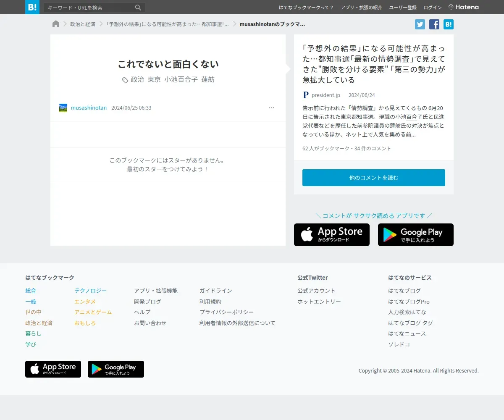The height and width of the screenshot is (420, 504).
Task: Open the 世の中 category in footer
Action: pyautogui.click(x=33, y=312)
